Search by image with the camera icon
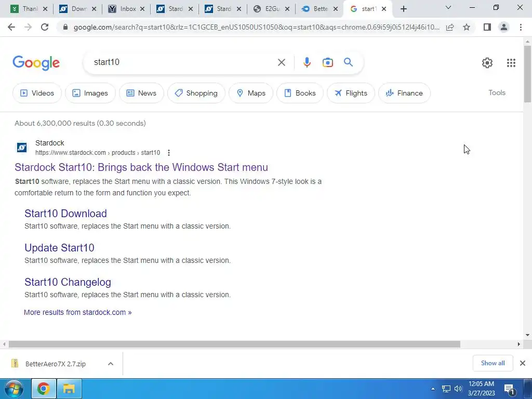This screenshot has width=532, height=399. [x=327, y=62]
